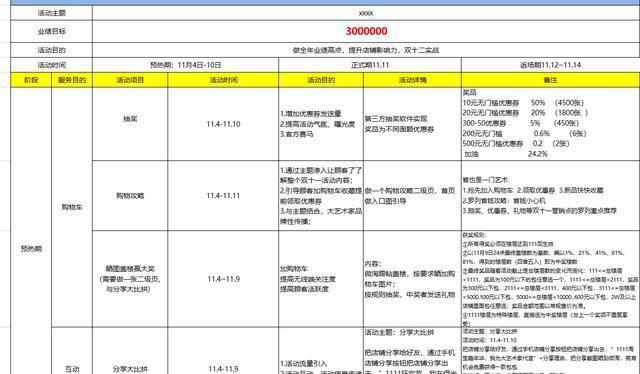
Task: Click the notes cell starting 获奖规则
Action: (x=551, y=279)
